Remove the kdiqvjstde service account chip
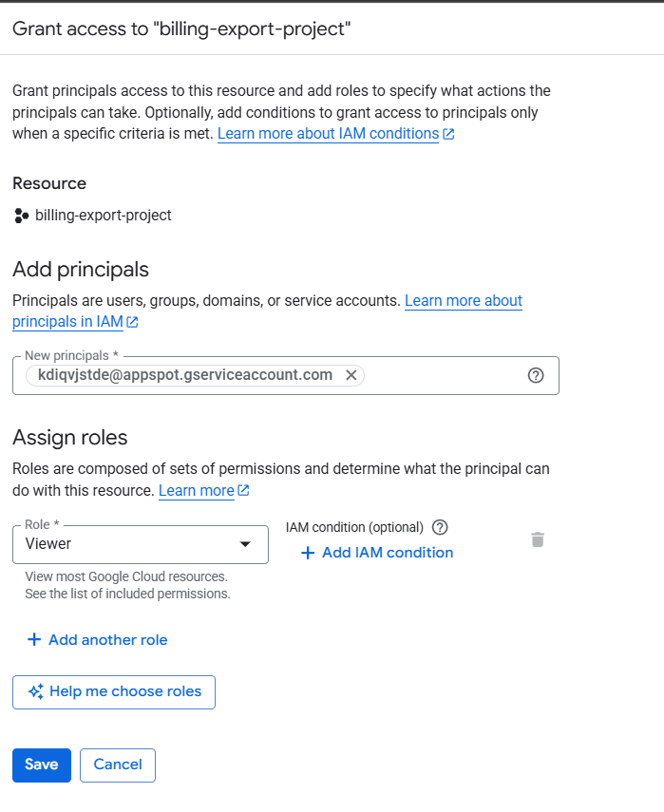Viewport: 664px width, 812px height. (351, 375)
